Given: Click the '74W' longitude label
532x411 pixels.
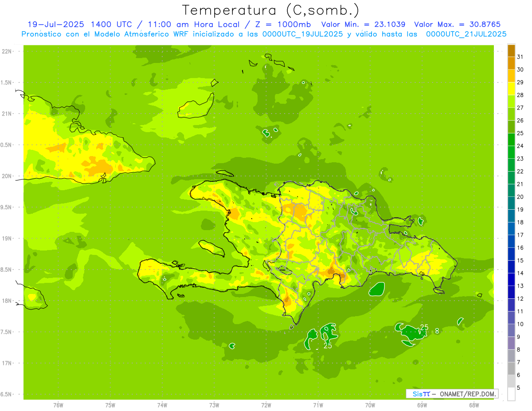Looking at the screenshot, I should point(162,405).
